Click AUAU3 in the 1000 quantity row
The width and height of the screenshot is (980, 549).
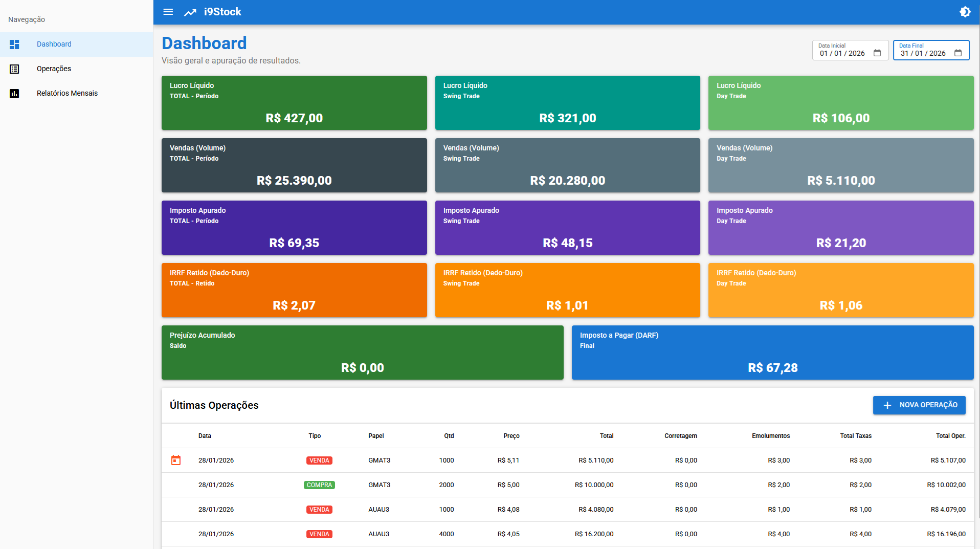tap(378, 510)
